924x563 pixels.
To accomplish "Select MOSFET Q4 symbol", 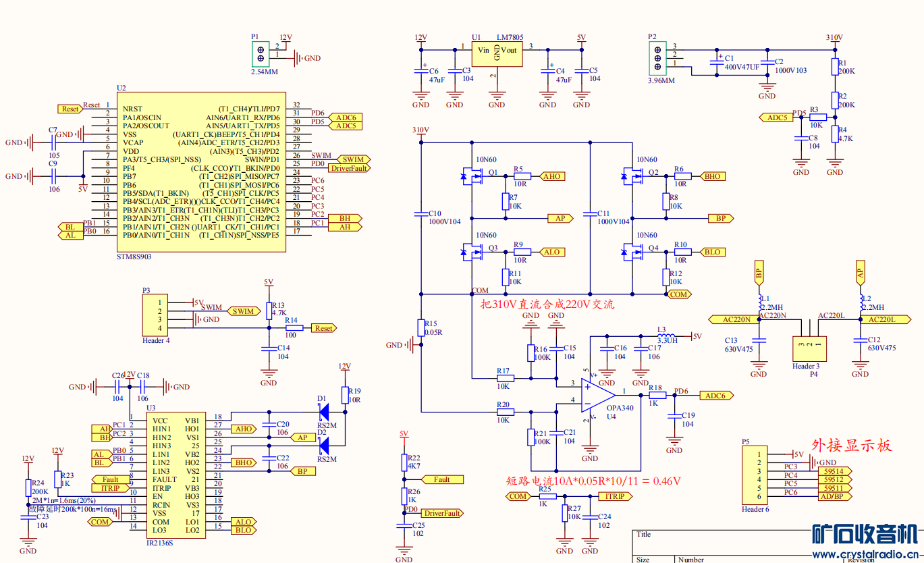I will point(633,252).
